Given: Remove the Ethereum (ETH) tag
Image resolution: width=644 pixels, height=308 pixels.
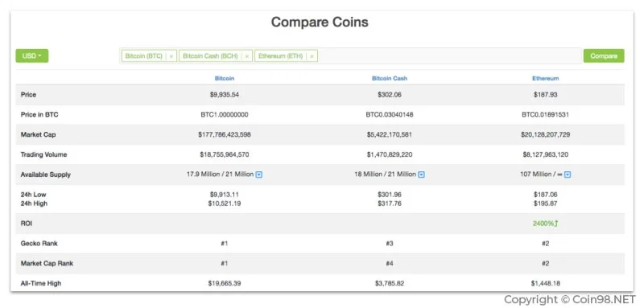Looking at the screenshot, I should (312, 56).
